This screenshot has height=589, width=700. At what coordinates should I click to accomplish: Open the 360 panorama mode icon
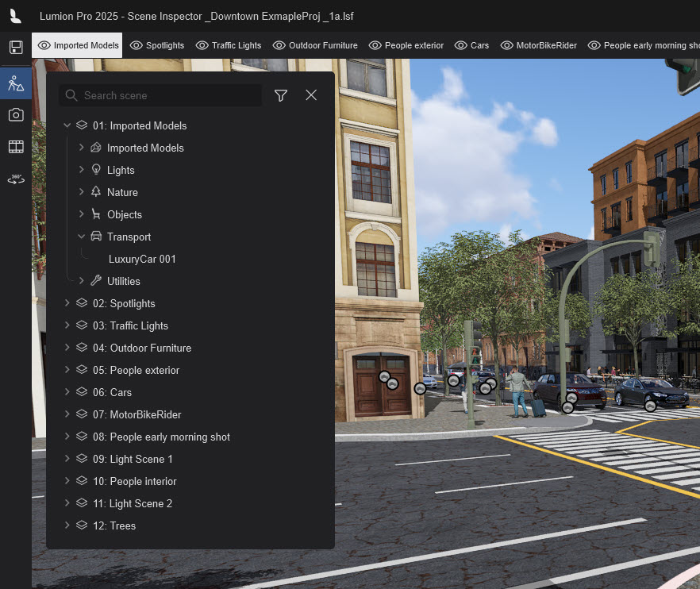(16, 179)
